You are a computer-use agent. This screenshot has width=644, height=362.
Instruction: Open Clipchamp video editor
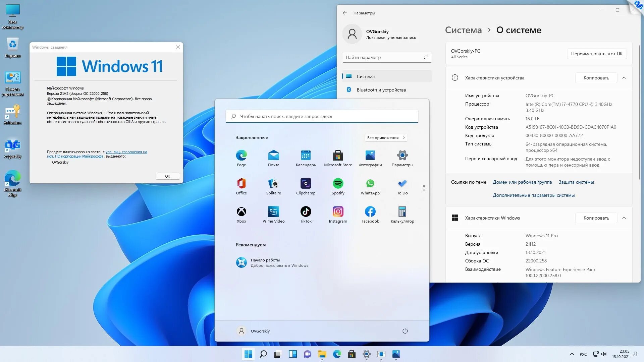[x=305, y=183]
